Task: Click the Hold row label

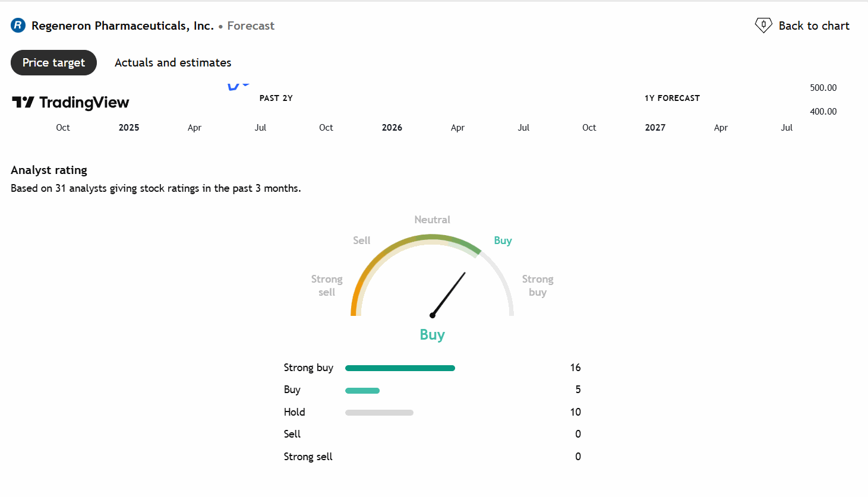Action: click(x=294, y=412)
